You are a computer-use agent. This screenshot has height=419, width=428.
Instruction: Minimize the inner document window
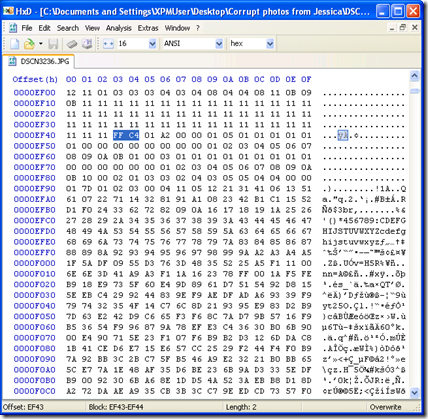click(392, 28)
